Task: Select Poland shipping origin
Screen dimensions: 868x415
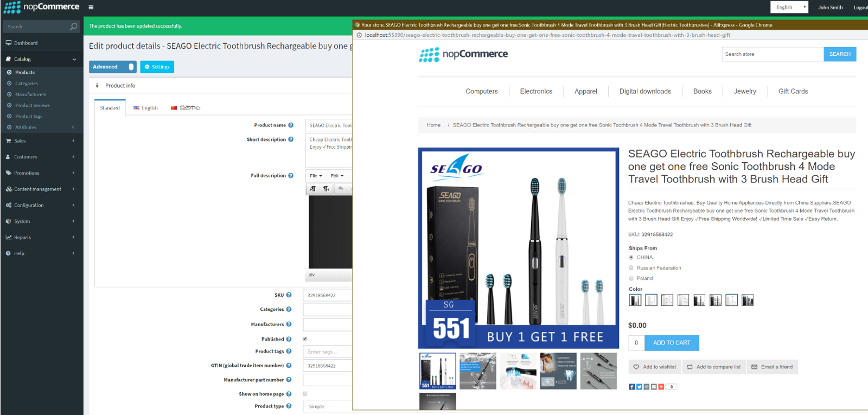Action: (x=631, y=278)
